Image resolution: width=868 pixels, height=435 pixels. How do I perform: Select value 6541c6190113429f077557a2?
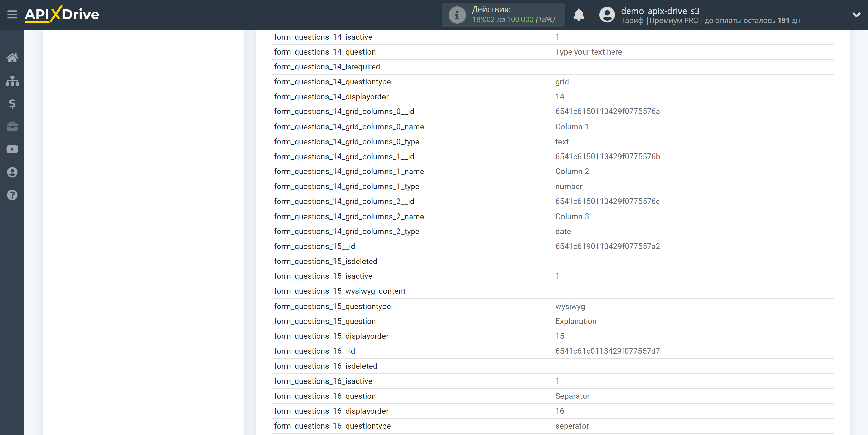[608, 246]
